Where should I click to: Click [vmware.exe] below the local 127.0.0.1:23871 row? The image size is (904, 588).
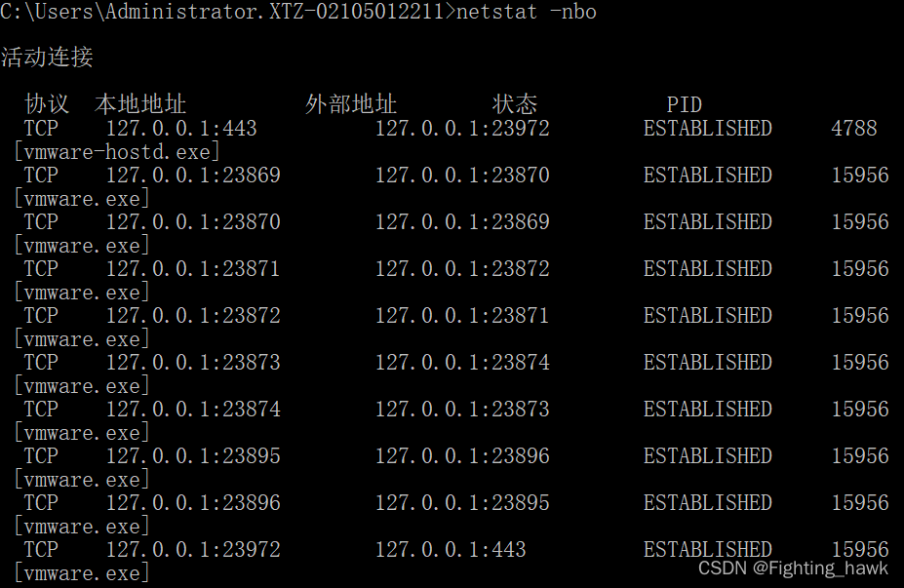point(81,293)
